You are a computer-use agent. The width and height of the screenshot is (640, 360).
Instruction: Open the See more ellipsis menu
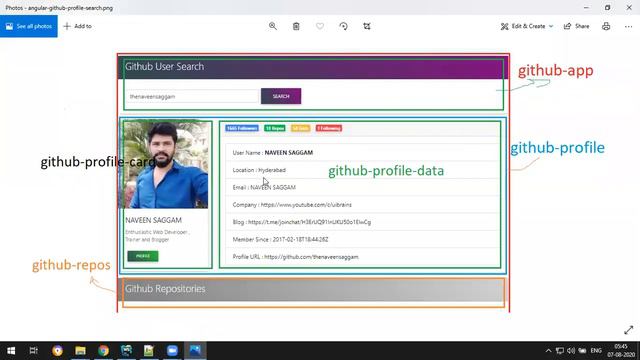coord(629,26)
